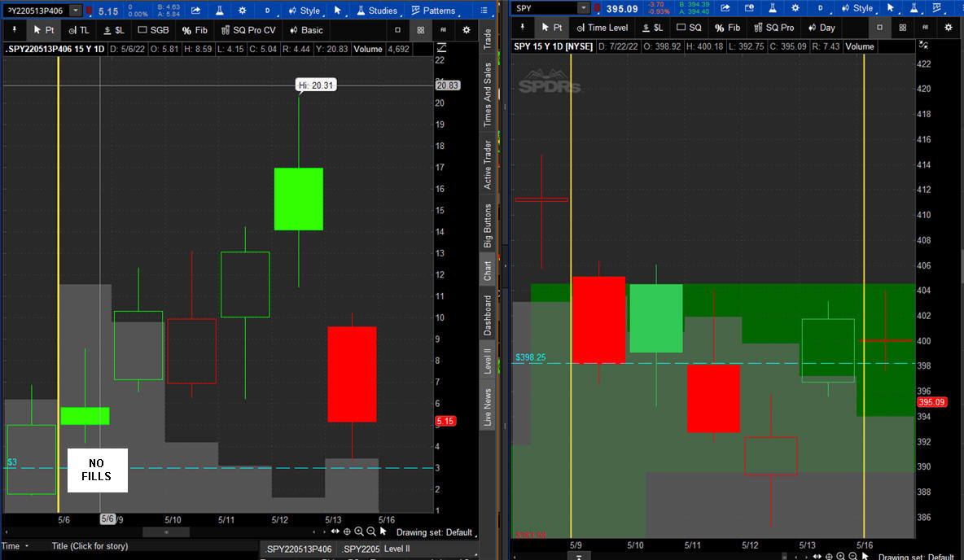Image resolution: width=964 pixels, height=560 pixels.
Task: Open Patterns menu in left chart
Action: pos(433,11)
